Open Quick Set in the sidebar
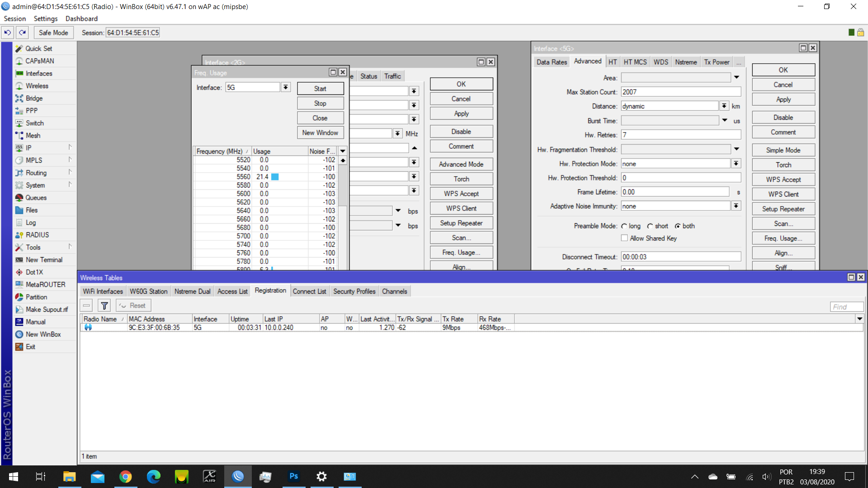 coord(38,48)
